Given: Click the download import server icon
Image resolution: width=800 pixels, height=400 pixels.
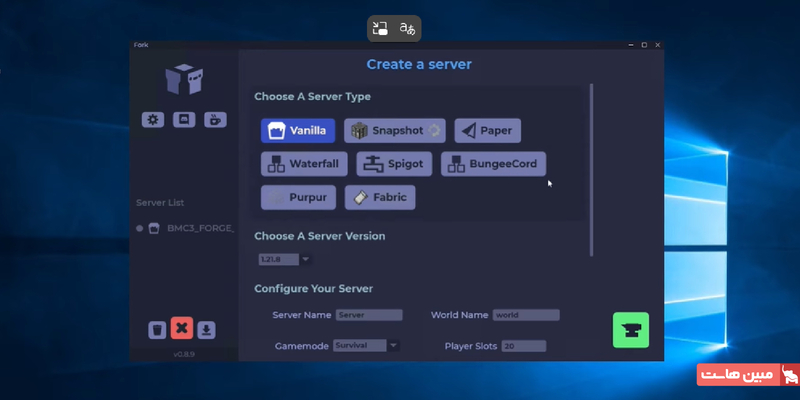Looking at the screenshot, I should 206,330.
